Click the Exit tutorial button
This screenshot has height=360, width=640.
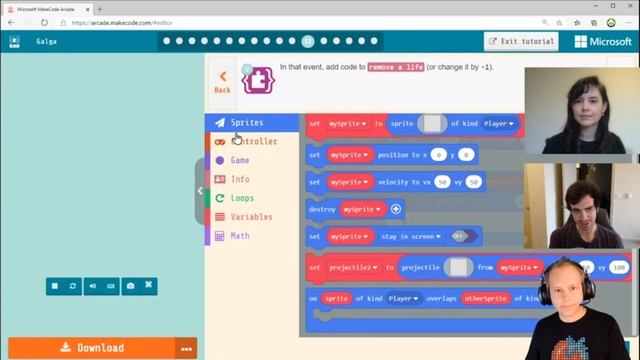521,41
